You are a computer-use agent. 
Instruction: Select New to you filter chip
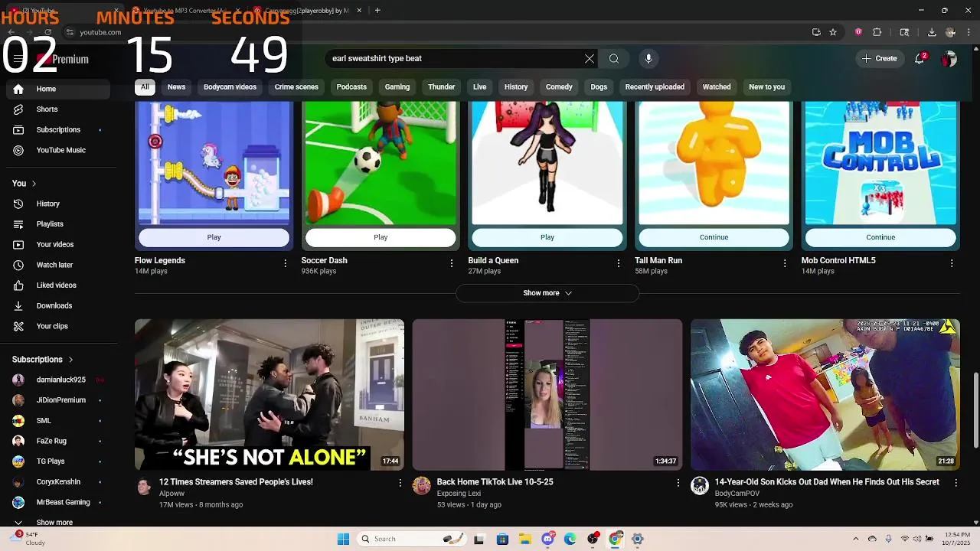(x=766, y=87)
